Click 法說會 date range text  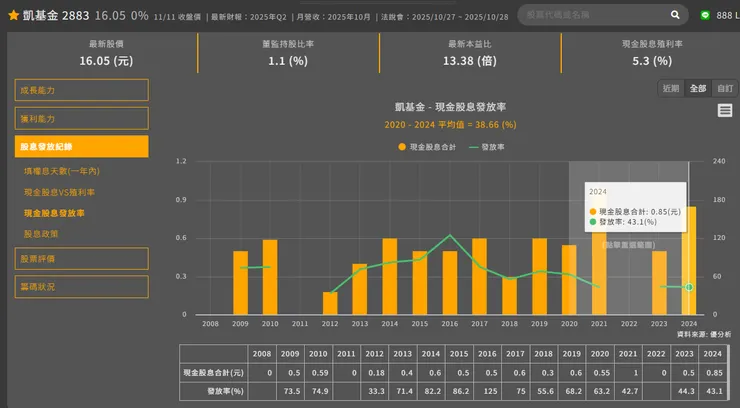445,17
